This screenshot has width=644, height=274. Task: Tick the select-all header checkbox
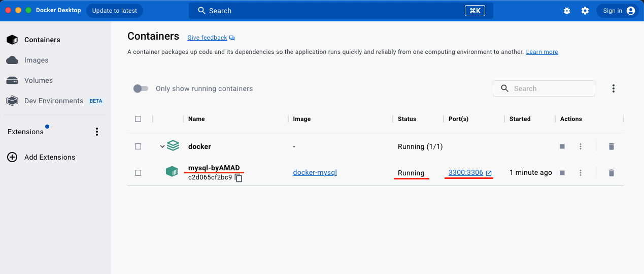138,119
